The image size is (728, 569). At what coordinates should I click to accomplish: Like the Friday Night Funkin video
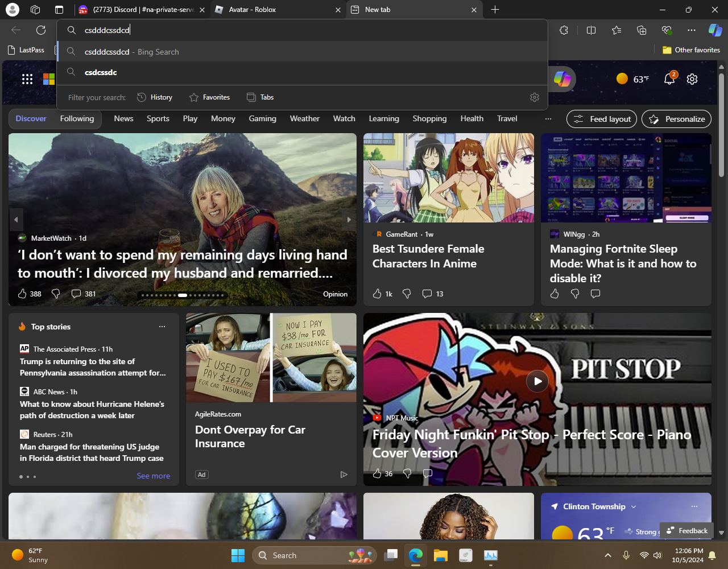(x=377, y=473)
